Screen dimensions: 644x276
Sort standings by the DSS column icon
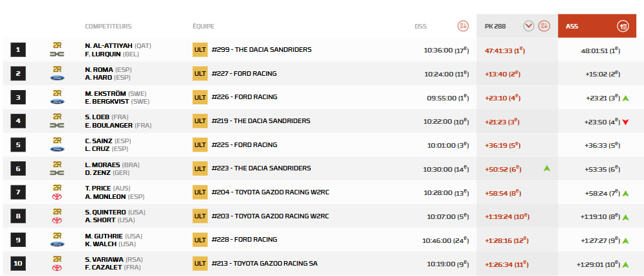pyautogui.click(x=462, y=26)
